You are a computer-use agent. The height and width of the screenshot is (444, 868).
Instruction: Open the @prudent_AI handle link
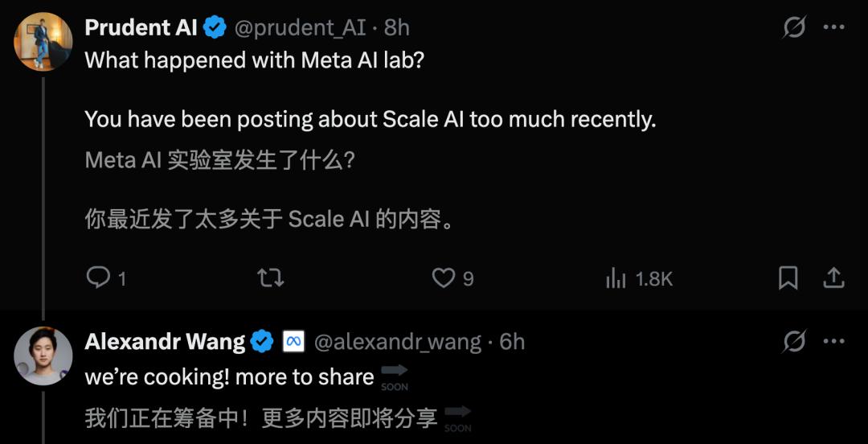click(x=300, y=28)
